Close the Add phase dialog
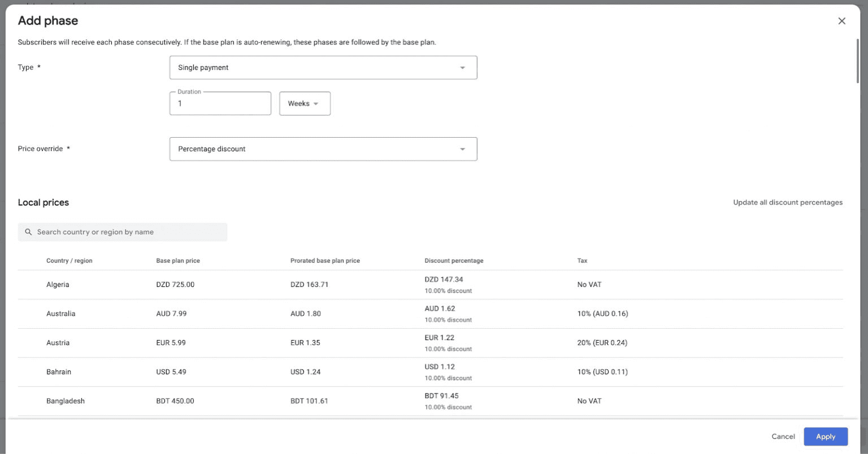 point(841,20)
